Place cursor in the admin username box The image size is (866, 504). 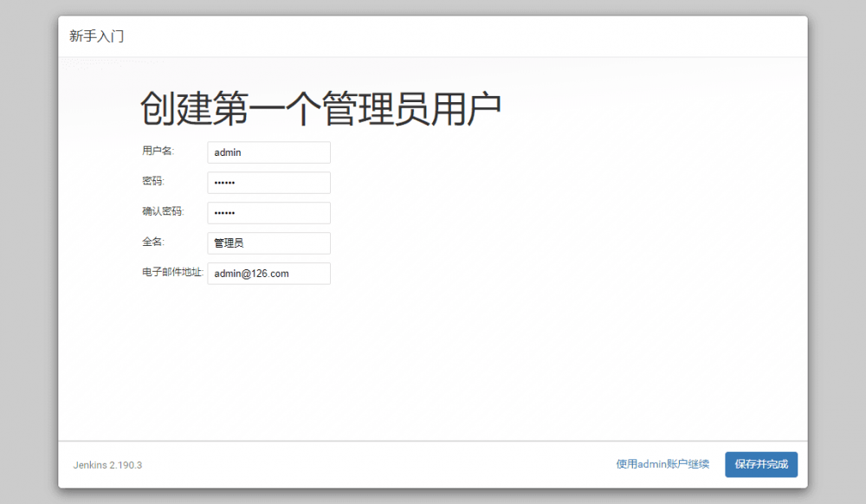(268, 152)
